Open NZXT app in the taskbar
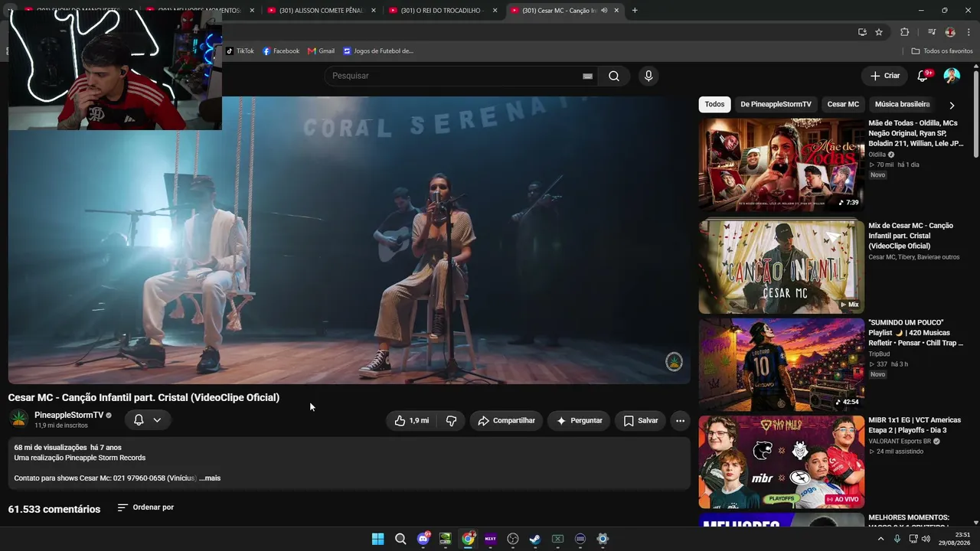 click(491, 539)
